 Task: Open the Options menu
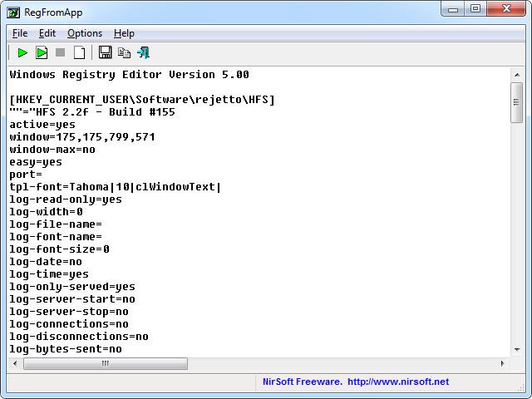(85, 33)
